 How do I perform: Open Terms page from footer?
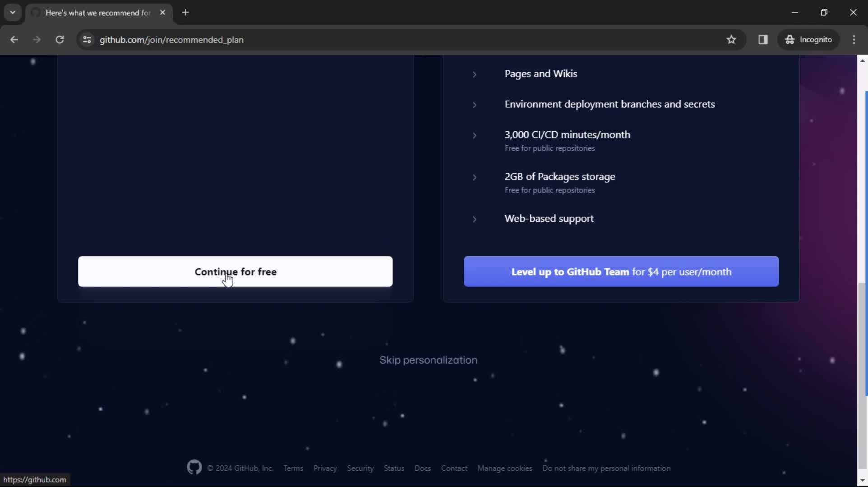coord(293,468)
